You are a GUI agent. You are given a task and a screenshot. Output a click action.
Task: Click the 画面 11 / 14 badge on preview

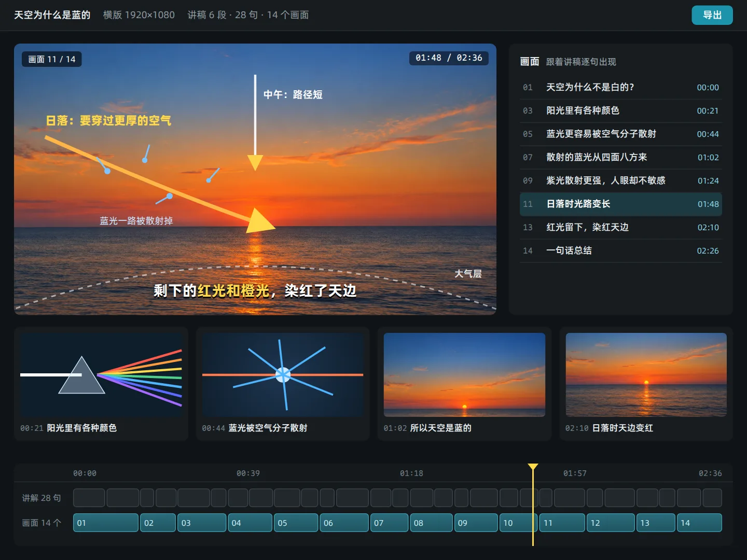(x=52, y=59)
